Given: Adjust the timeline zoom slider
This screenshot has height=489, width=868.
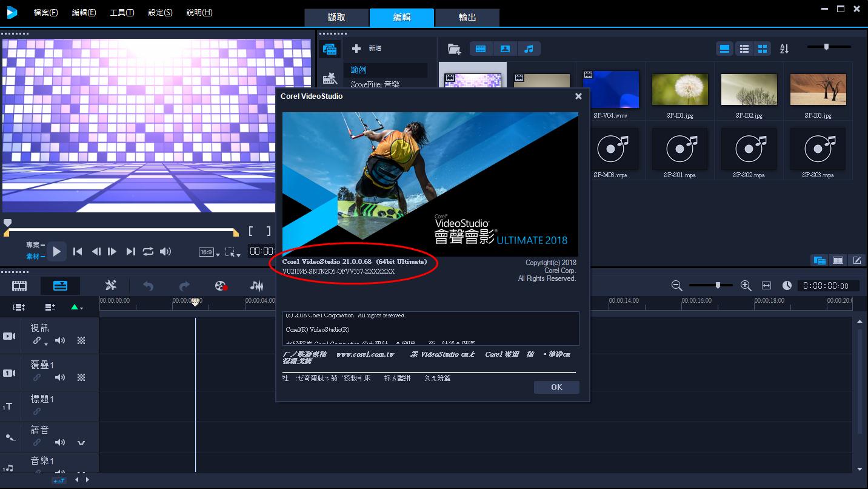Looking at the screenshot, I should 712,285.
